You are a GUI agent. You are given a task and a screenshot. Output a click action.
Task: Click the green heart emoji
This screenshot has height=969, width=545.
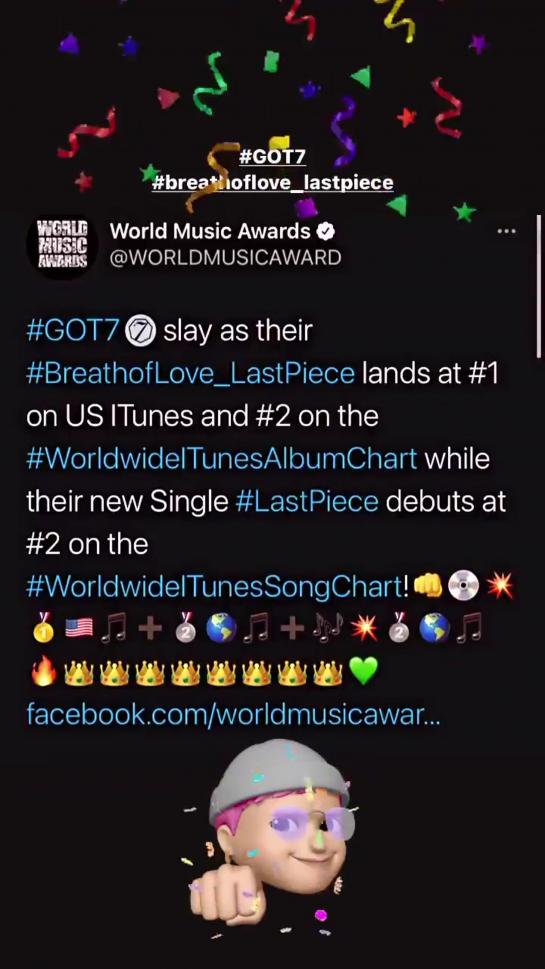click(363, 672)
